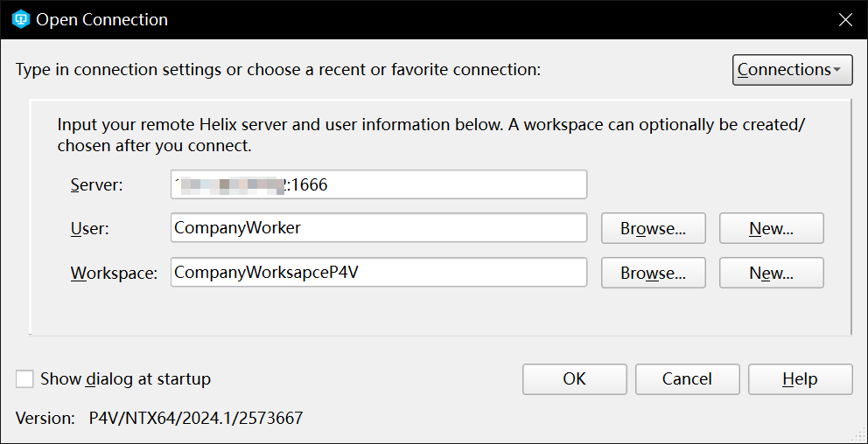Click the Workspace: label
868x444 pixels.
click(114, 274)
